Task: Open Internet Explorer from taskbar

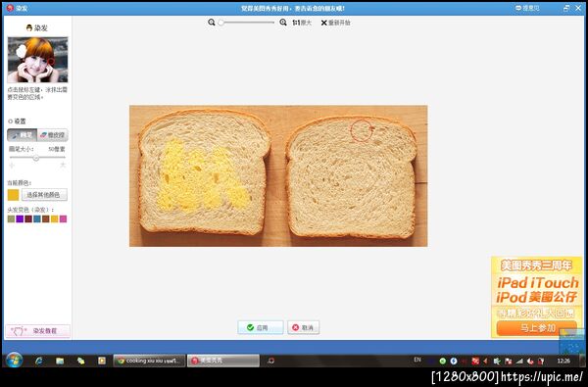Action: [38, 361]
